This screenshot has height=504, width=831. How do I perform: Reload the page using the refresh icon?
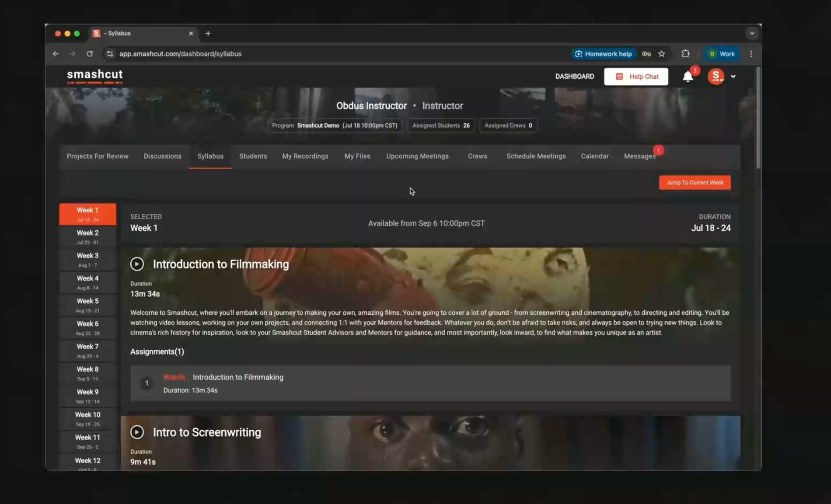pyautogui.click(x=90, y=54)
